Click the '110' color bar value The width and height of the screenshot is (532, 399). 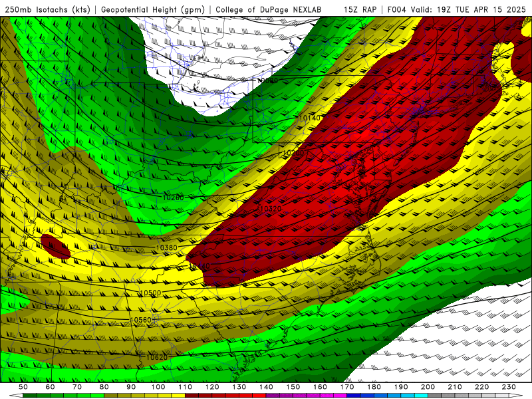[x=186, y=387]
